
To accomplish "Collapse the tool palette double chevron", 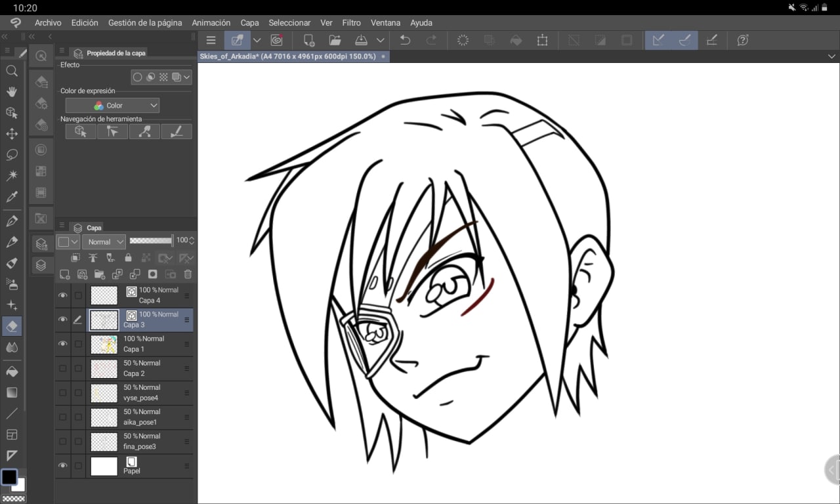I will [5, 37].
